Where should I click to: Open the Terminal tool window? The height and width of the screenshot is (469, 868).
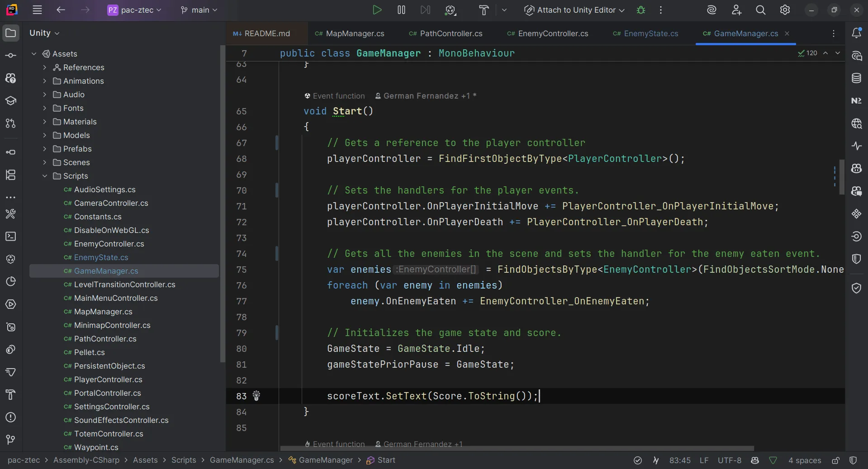tap(11, 237)
